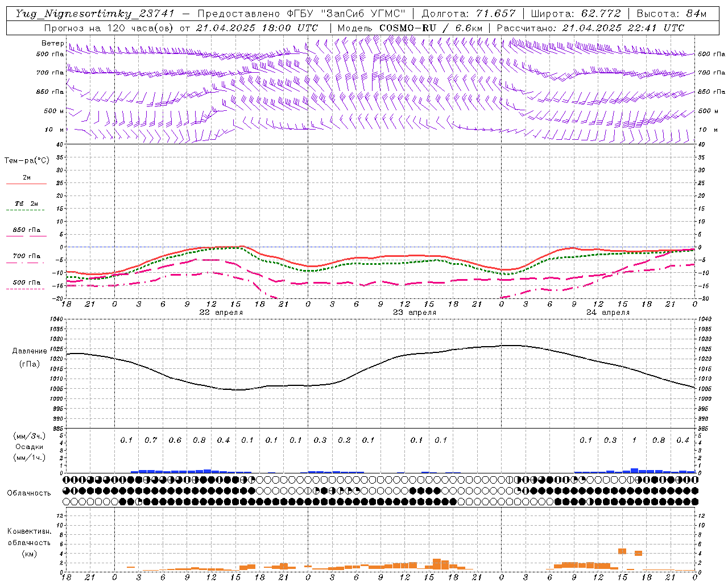This screenshot has width=728, height=582.
Task: Click the Ветер panel label
Action: pos(53,43)
